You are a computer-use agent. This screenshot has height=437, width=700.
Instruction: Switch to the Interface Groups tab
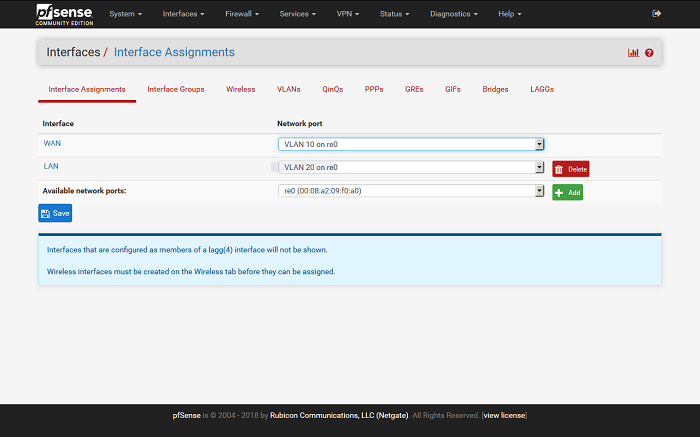pyautogui.click(x=176, y=89)
